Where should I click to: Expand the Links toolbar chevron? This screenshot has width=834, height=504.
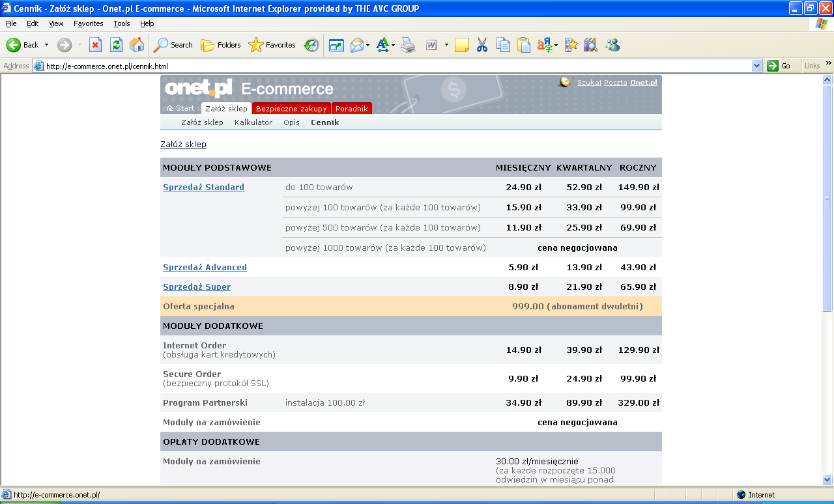829,63
